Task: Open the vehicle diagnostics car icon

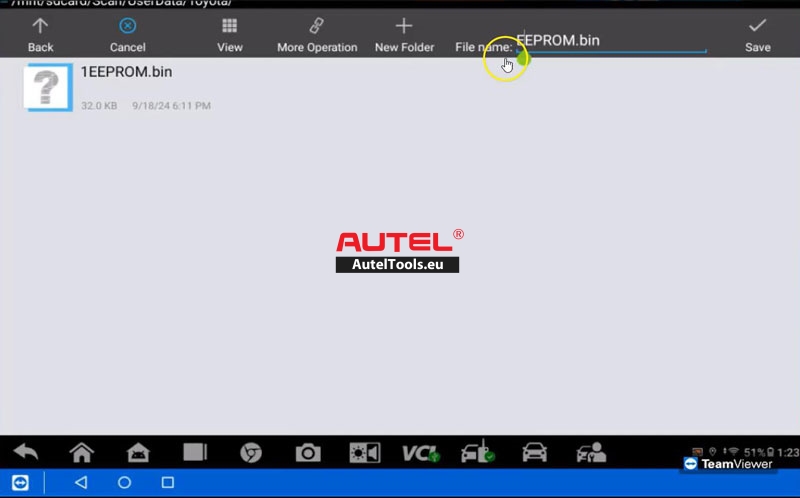Action: (x=534, y=452)
